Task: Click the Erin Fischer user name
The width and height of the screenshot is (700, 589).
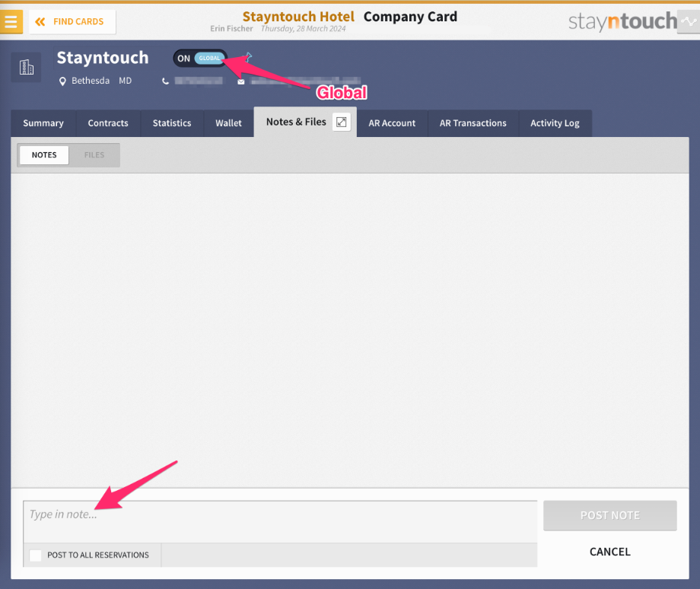Action: pos(231,29)
